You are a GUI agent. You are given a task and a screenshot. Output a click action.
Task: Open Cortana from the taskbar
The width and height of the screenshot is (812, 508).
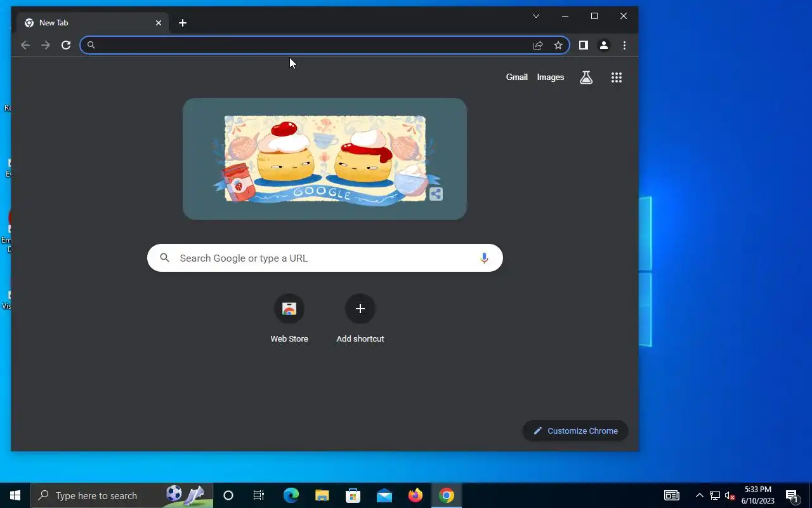coord(228,495)
